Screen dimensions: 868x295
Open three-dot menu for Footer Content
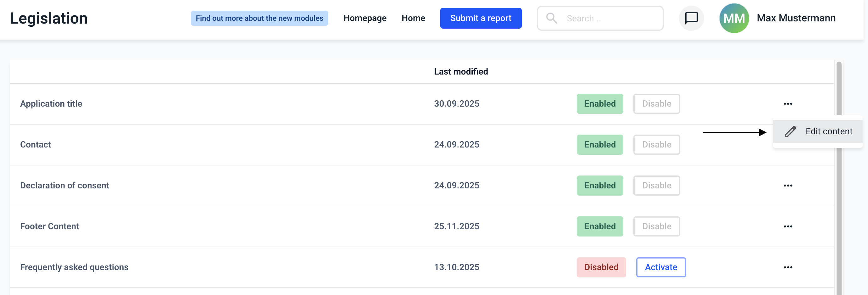click(788, 226)
